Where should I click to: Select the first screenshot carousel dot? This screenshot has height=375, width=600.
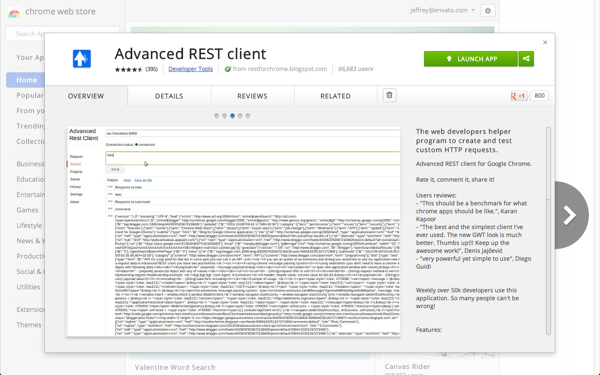click(x=217, y=116)
